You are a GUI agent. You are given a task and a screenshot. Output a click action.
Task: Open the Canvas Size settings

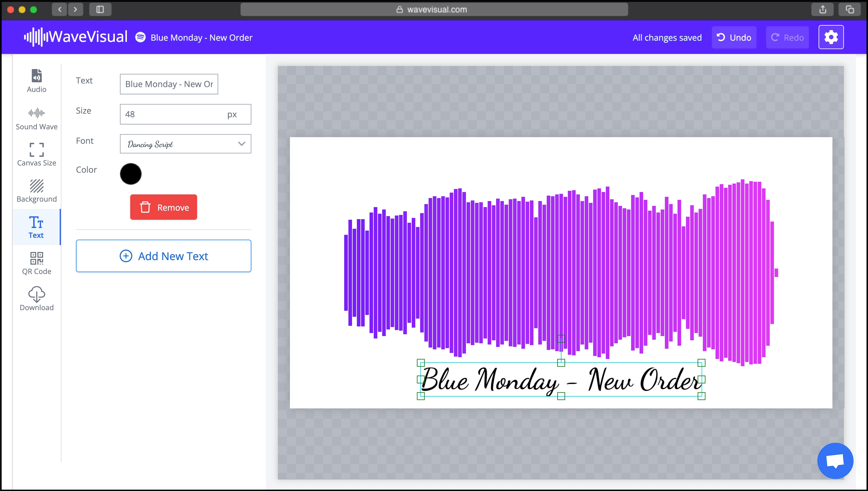[x=36, y=154]
